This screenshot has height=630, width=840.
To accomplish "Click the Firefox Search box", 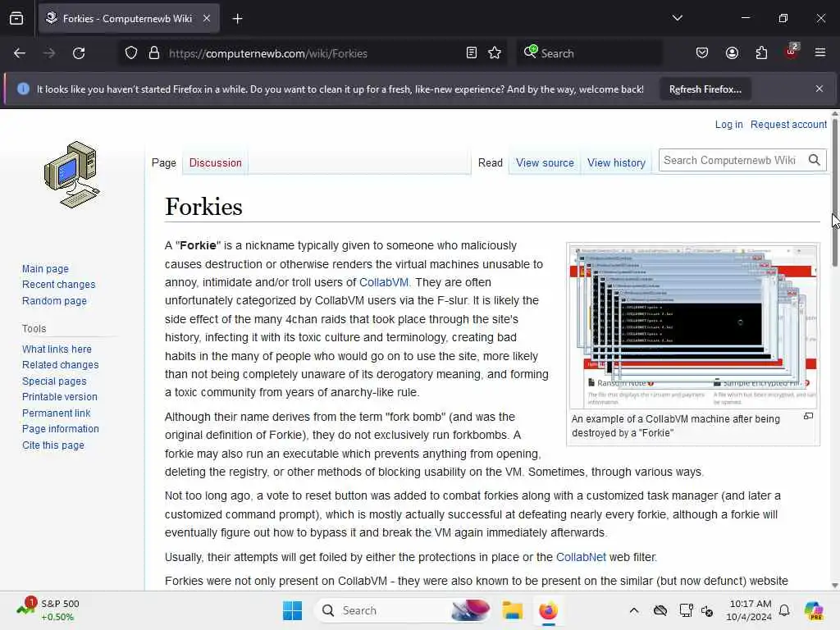I will coord(589,53).
